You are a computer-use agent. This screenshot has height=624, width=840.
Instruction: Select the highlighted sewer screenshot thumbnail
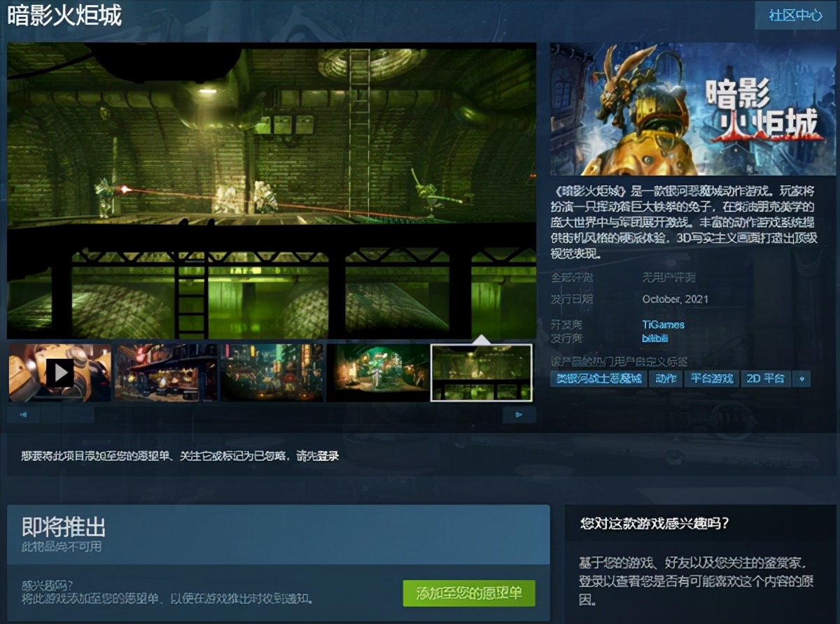482,373
